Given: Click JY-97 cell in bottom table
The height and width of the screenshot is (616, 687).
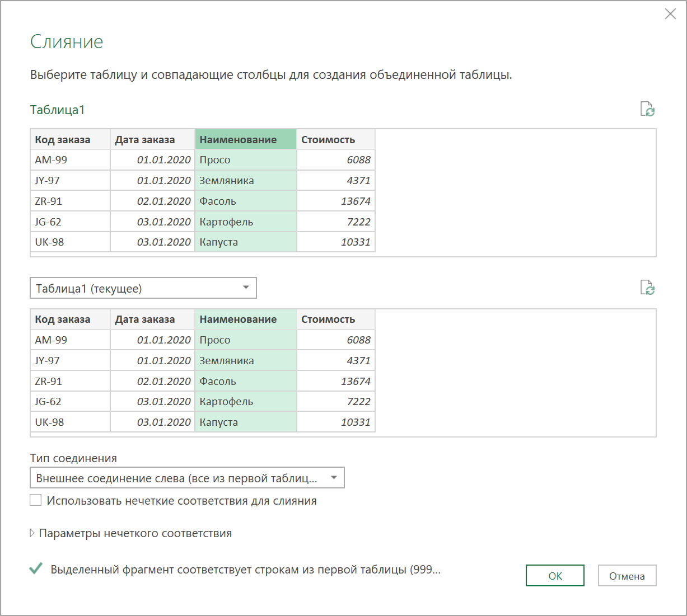Looking at the screenshot, I should click(70, 361).
